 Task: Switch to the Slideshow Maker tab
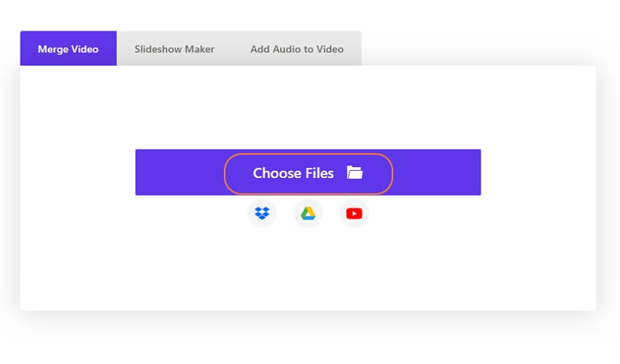click(174, 49)
